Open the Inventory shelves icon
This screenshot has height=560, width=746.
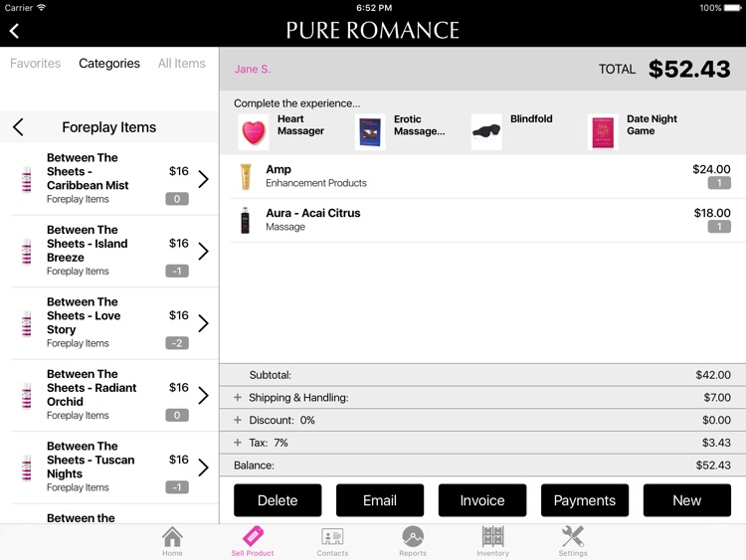click(493, 537)
